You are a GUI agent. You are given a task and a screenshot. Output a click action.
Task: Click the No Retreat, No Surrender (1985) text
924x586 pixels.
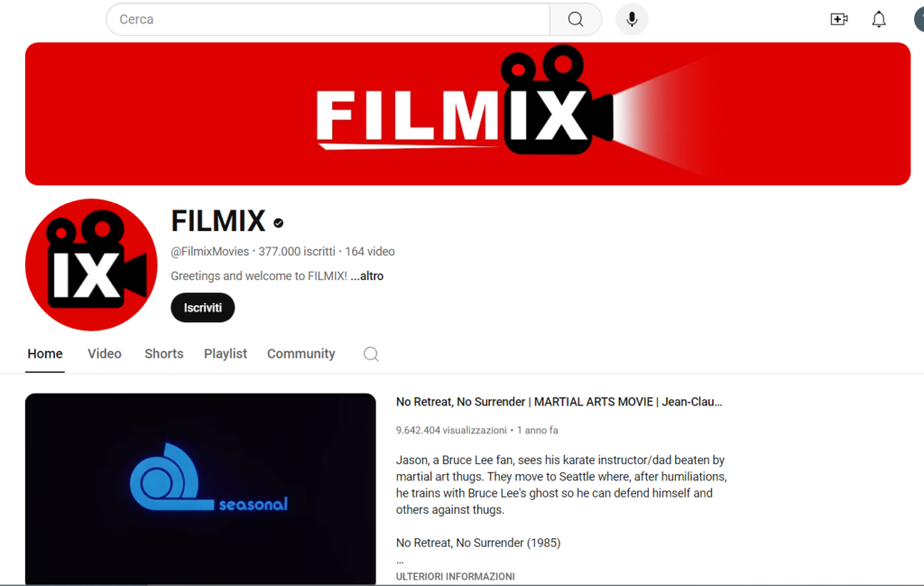pyautogui.click(x=478, y=543)
